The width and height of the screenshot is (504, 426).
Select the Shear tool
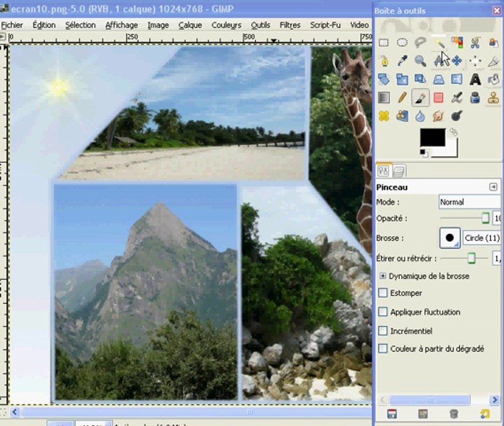point(420,79)
